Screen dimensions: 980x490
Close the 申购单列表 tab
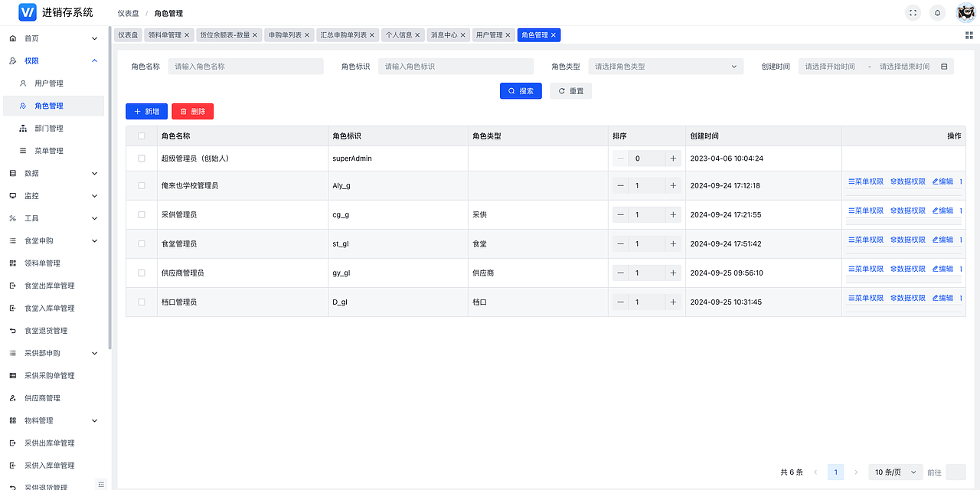307,35
